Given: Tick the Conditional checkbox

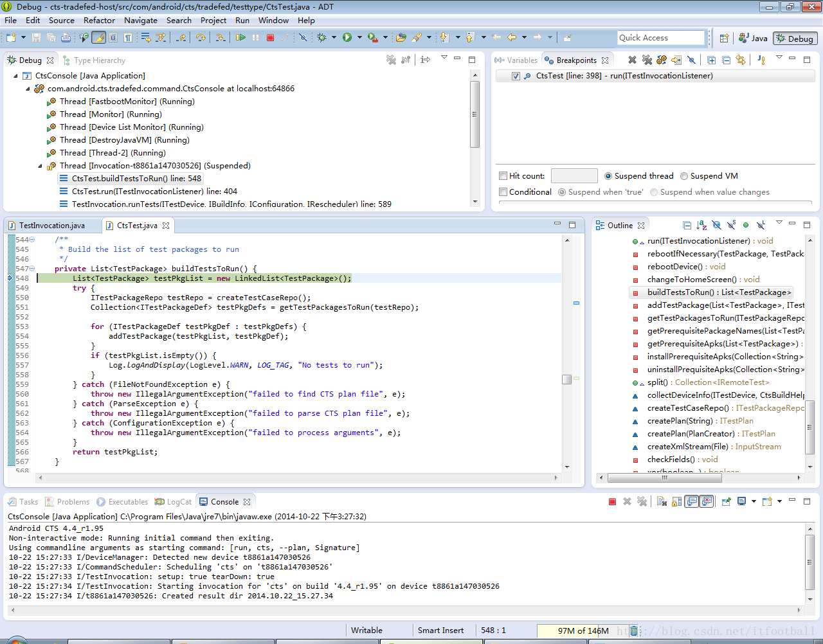Looking at the screenshot, I should click(x=503, y=192).
